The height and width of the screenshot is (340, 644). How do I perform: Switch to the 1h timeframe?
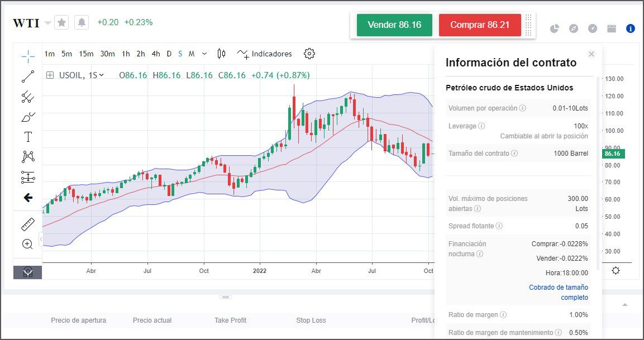point(125,54)
